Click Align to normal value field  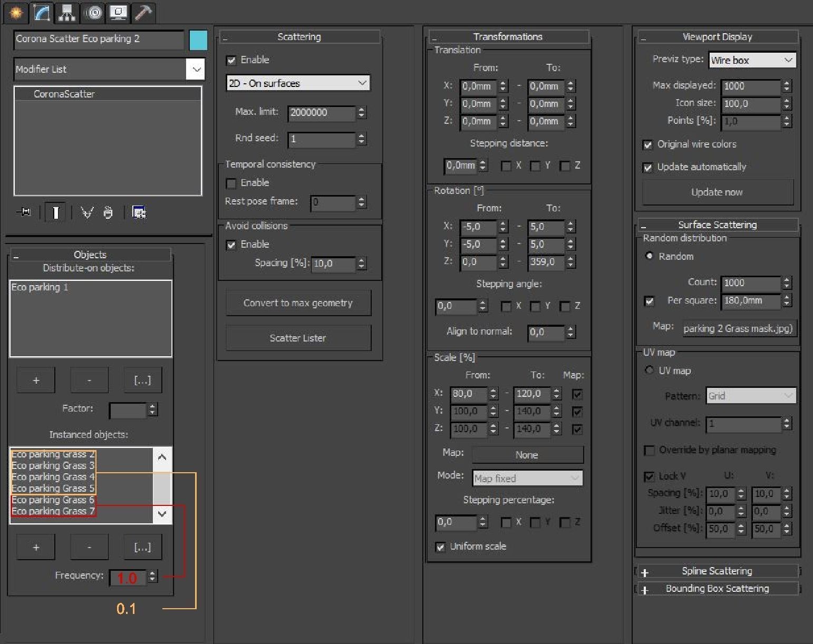point(546,332)
